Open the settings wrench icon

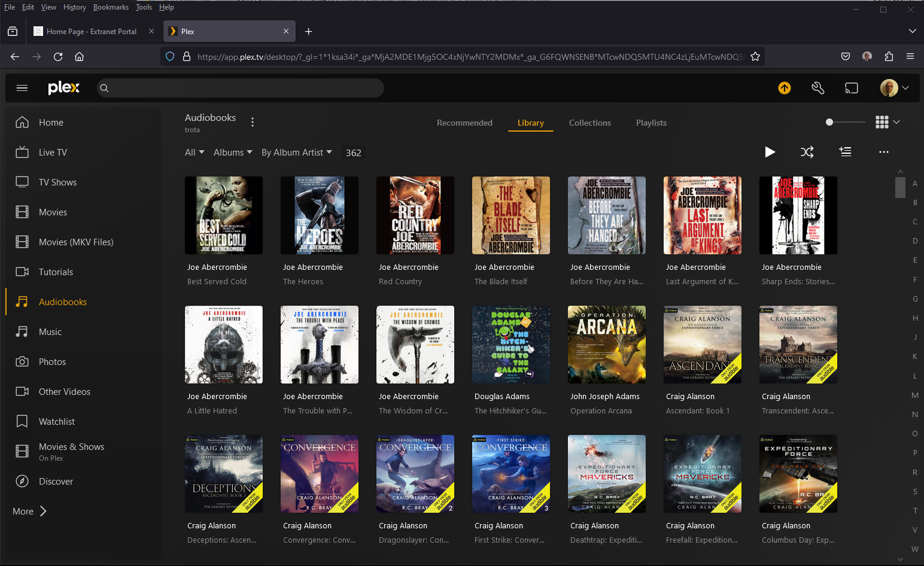point(818,88)
